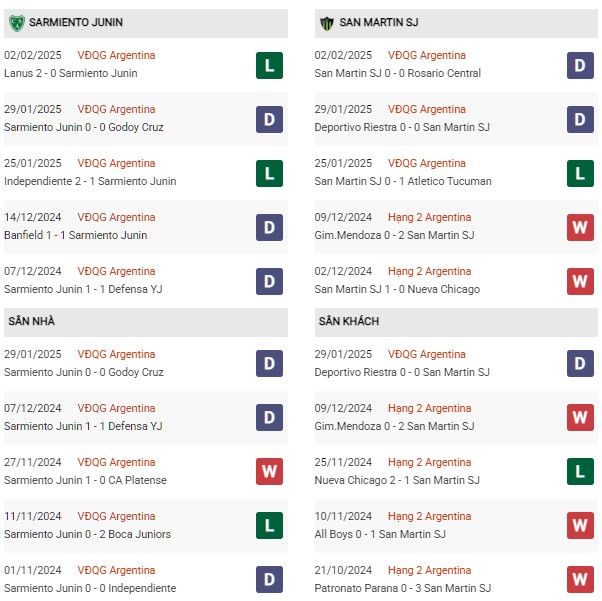
Task: Select the SÂN NHÀ section header
Action: (x=146, y=322)
